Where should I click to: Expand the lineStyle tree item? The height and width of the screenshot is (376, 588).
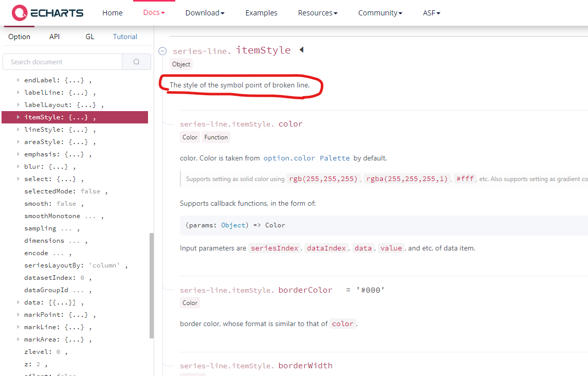click(18, 129)
